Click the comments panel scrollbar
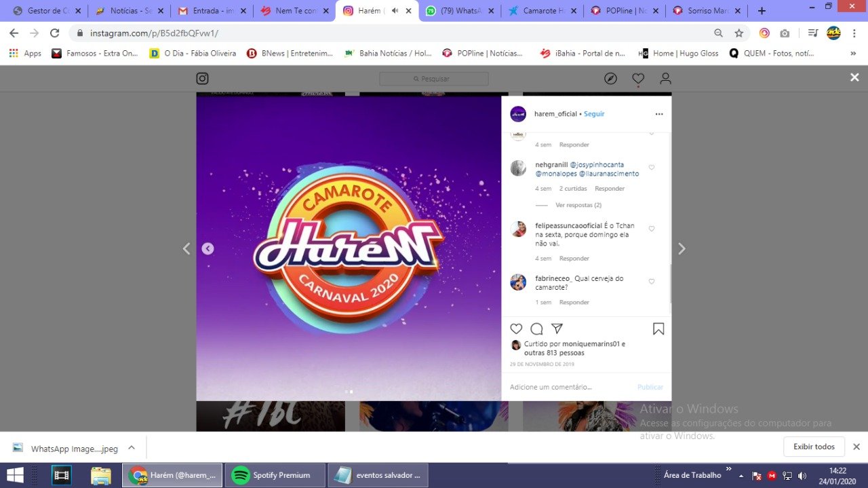Screen dimensions: 868x488 [670, 284]
